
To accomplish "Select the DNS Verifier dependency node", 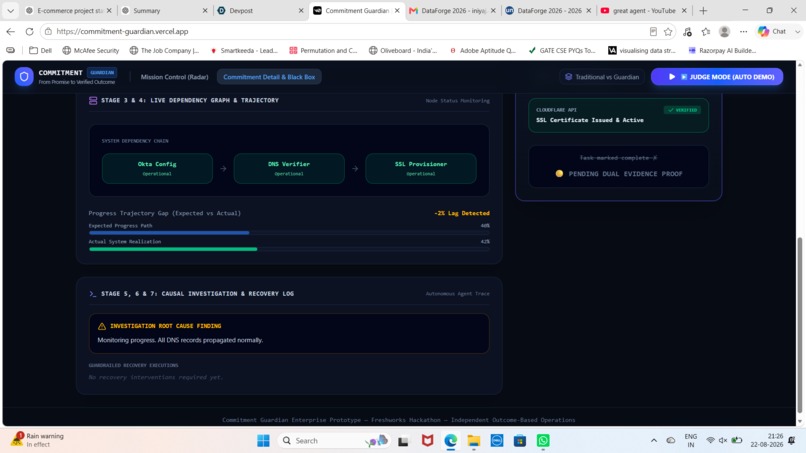I will point(289,168).
